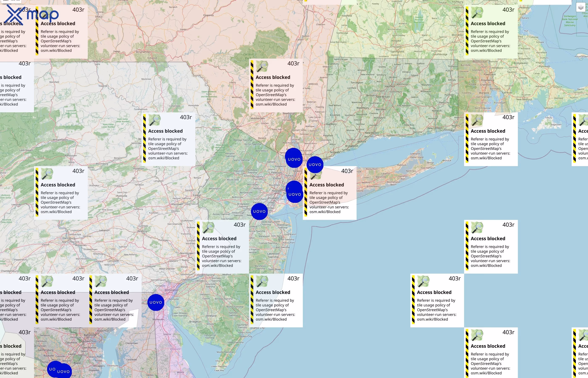Click the Stellwagen Bank National Marine Sanctuary label

pos(570,21)
